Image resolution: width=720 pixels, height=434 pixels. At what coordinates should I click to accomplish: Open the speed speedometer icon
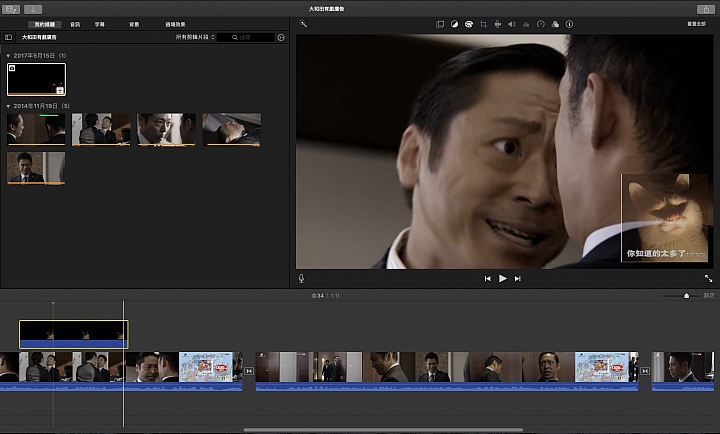tap(540, 24)
